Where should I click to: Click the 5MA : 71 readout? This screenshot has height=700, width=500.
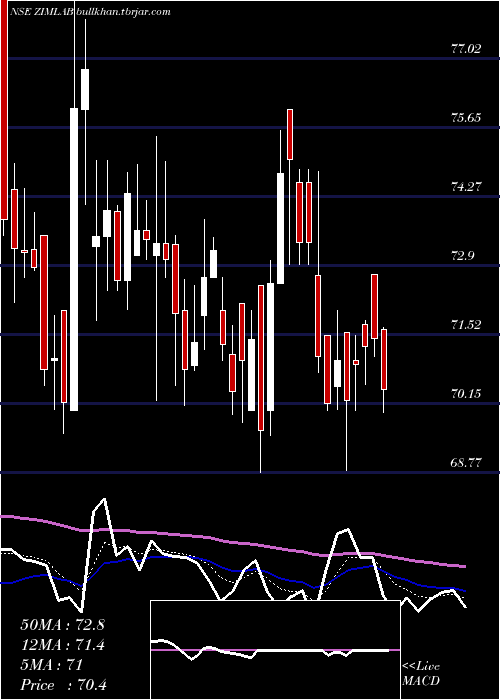(52, 665)
